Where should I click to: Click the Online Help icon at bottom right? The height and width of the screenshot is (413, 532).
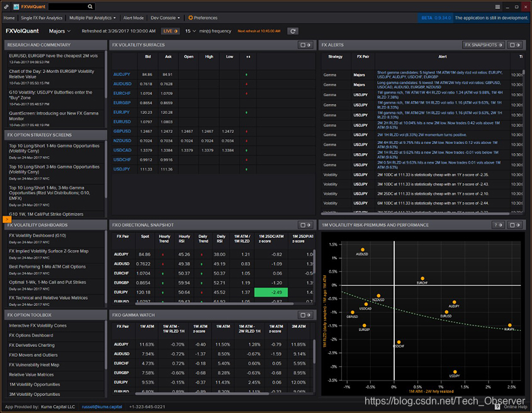[x=498, y=407]
